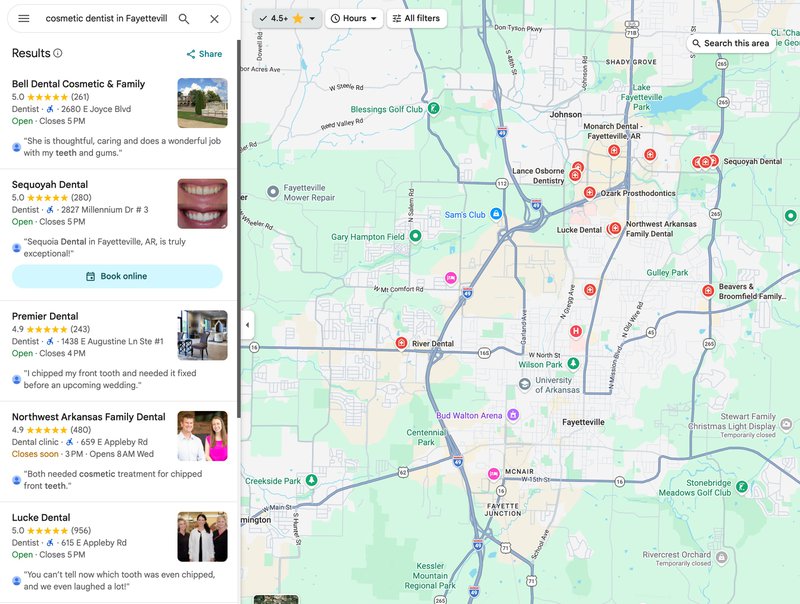This screenshot has height=604, width=800.
Task: Click the Book online button
Action: point(117,276)
